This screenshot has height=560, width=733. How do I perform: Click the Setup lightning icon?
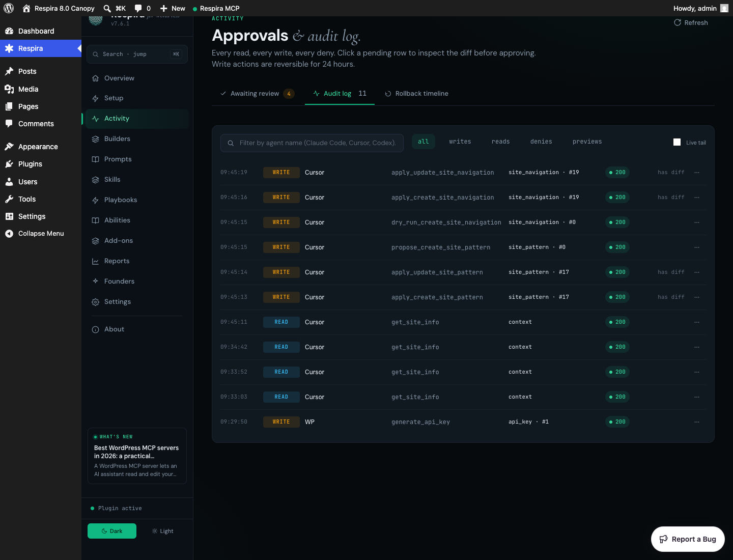coord(95,98)
